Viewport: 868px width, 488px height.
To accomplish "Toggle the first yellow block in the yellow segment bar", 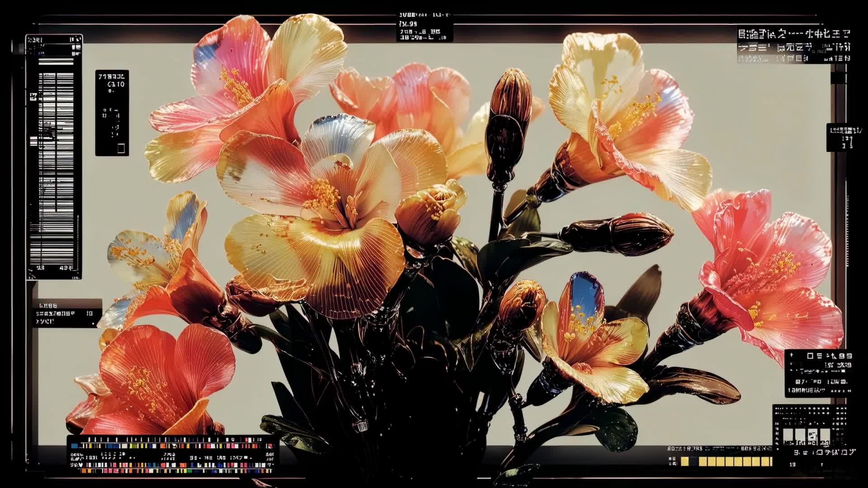I will pyautogui.click(x=684, y=461).
